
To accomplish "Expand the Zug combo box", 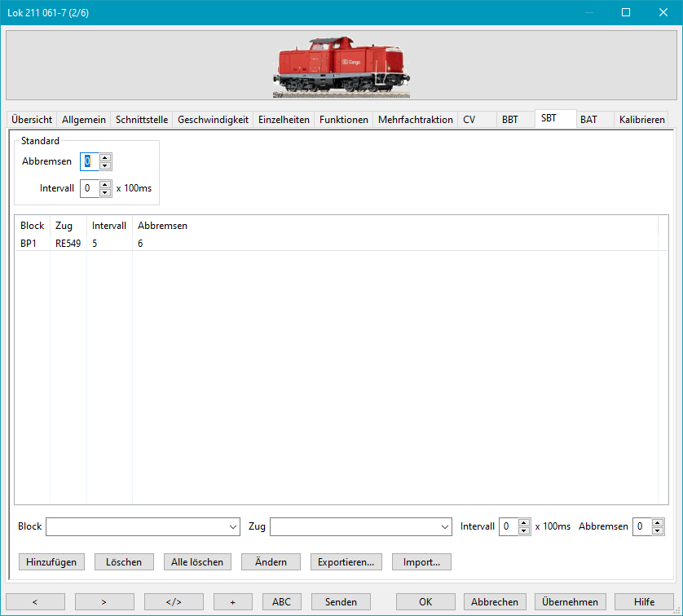I will pyautogui.click(x=444, y=527).
